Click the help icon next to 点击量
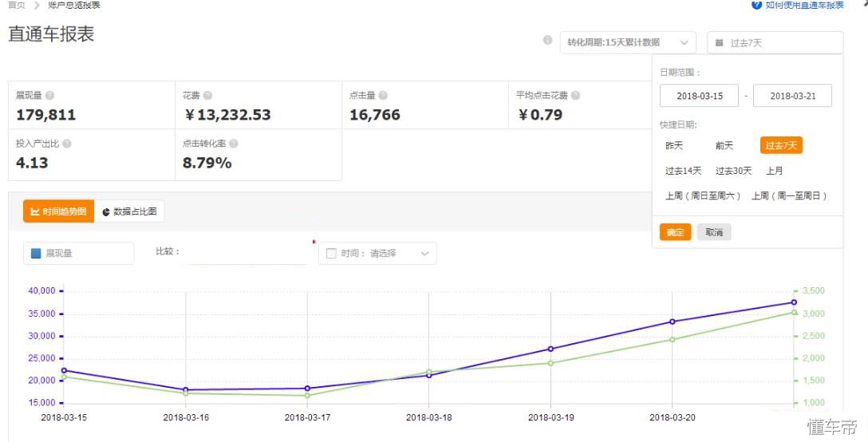The image size is (868, 442). (383, 96)
